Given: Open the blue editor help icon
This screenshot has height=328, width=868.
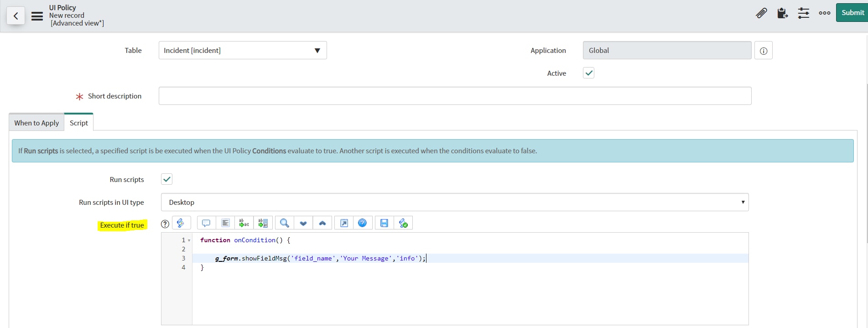Looking at the screenshot, I should point(362,223).
